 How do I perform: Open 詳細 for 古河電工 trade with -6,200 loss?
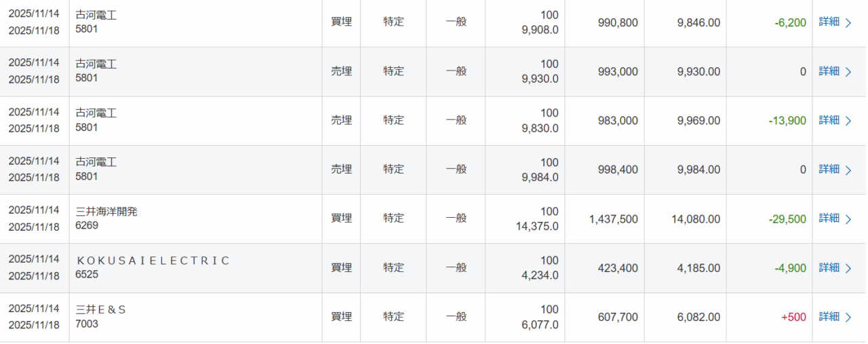pyautogui.click(x=829, y=22)
